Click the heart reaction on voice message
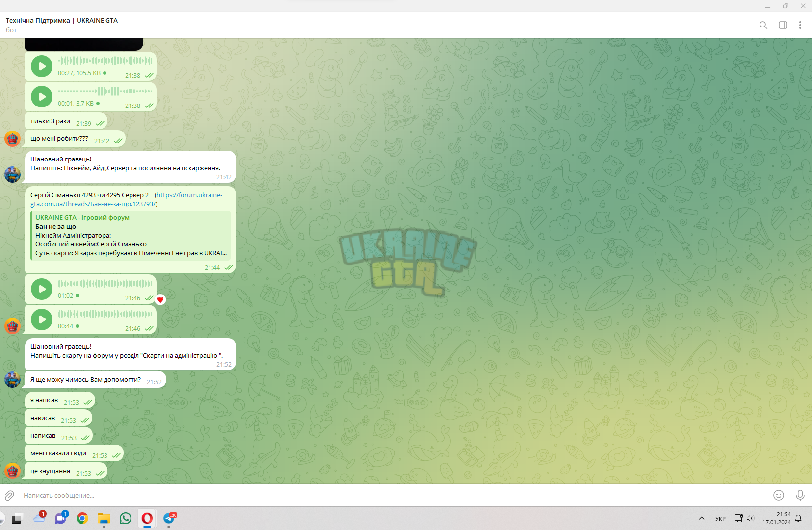The width and height of the screenshot is (812, 530). [160, 300]
